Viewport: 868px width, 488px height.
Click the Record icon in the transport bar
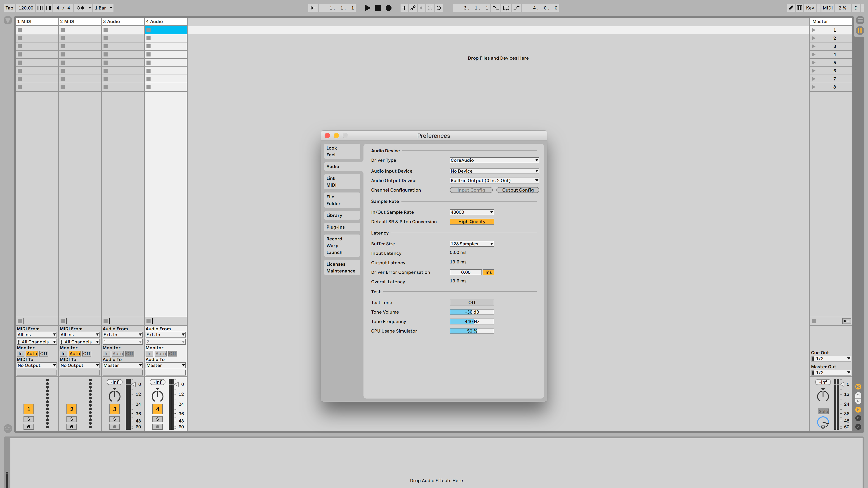point(388,8)
